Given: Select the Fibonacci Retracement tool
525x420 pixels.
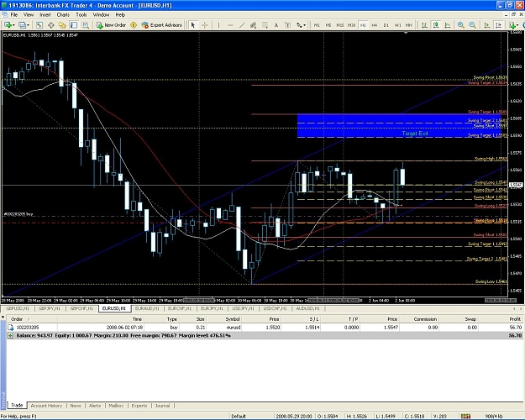Looking at the screenshot, I should [x=265, y=25].
